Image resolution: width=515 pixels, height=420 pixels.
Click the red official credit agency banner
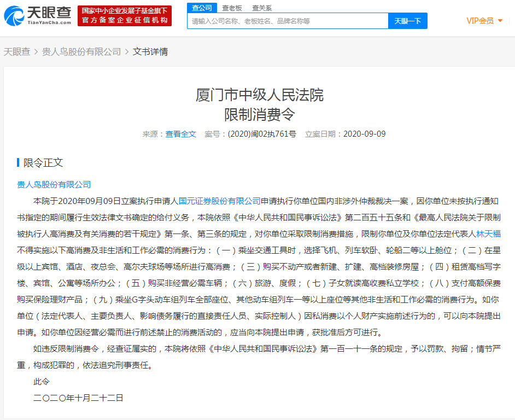(125, 16)
